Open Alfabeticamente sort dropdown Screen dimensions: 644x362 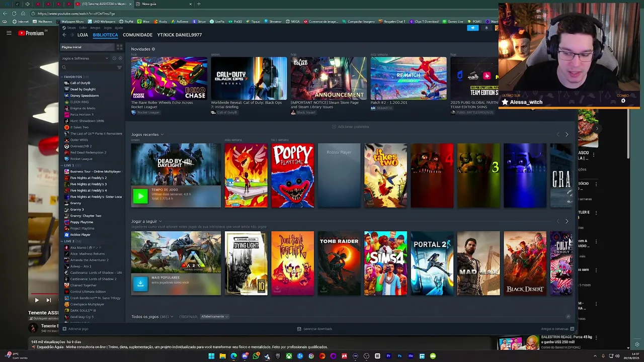(214, 317)
